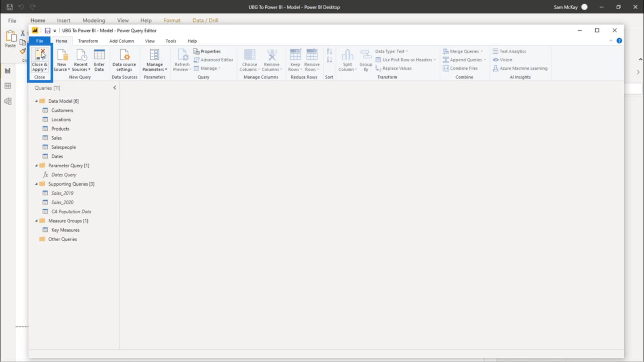Select the Dates query
The image size is (644, 362).
click(57, 156)
